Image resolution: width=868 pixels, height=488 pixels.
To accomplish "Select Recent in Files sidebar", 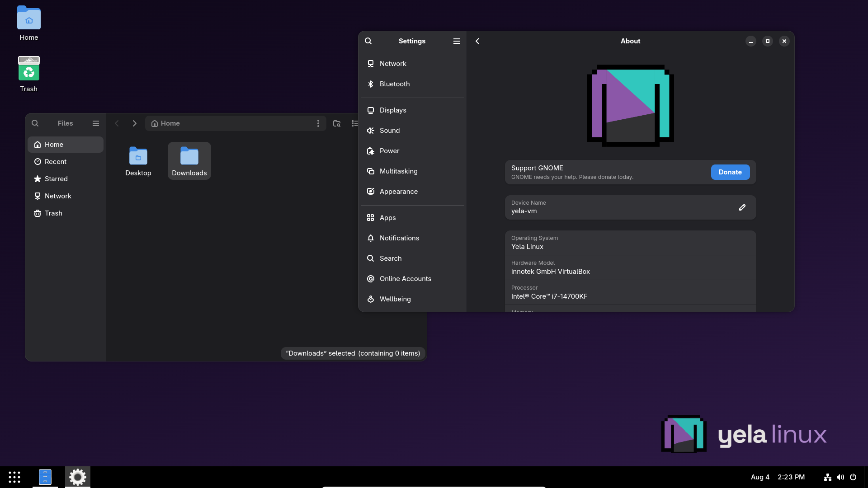I will (x=66, y=162).
